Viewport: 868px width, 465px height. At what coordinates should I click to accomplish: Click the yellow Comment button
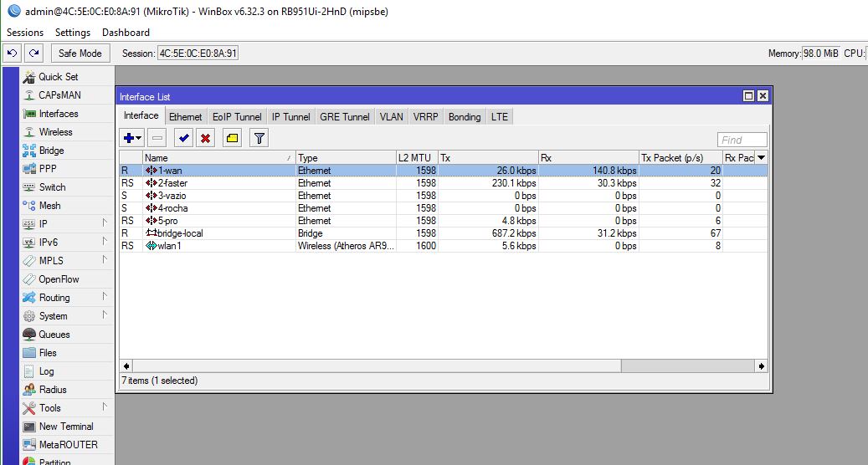point(232,138)
